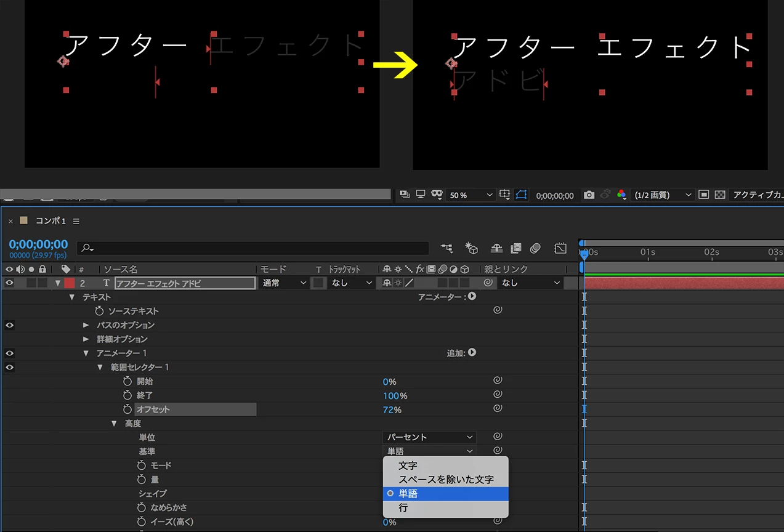Screen dimensions: 784x532
Task: Click the red label color of layer 2
Action: pos(70,283)
